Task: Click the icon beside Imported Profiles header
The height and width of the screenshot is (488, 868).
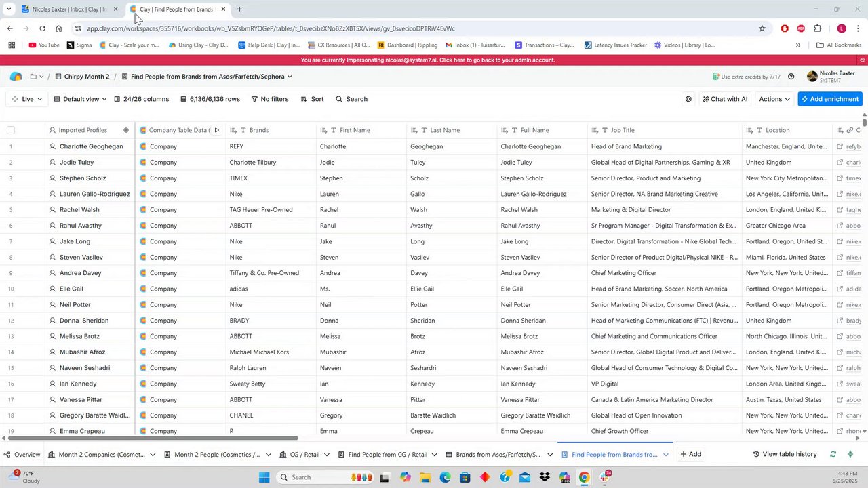Action: pyautogui.click(x=125, y=130)
